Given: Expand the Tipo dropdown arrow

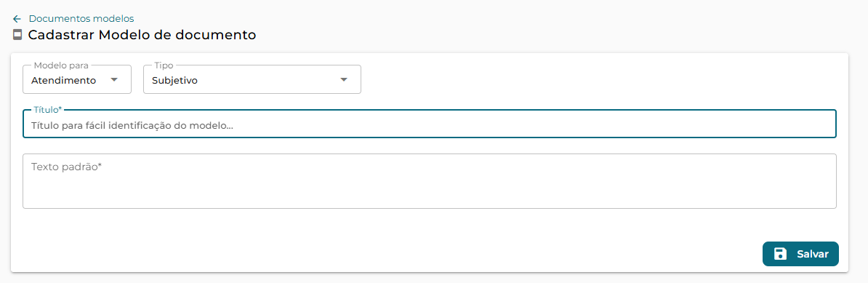Looking at the screenshot, I should [344, 80].
